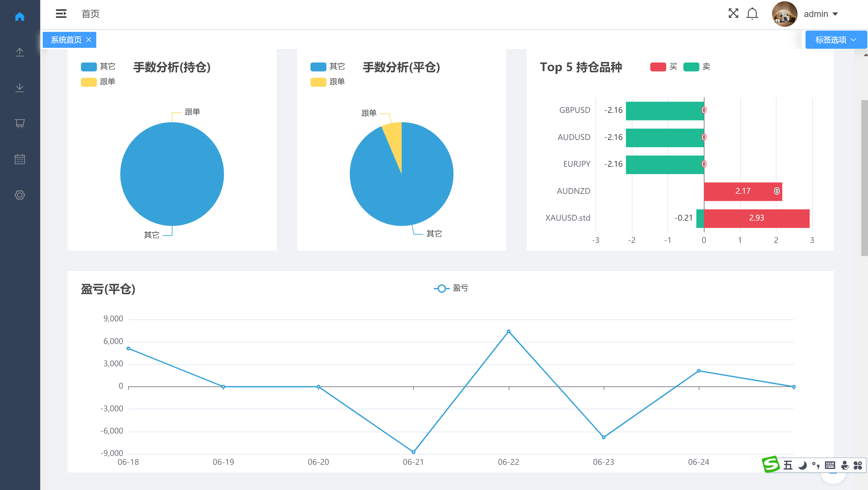Open notifications bell icon
868x490 pixels.
[x=752, y=14]
